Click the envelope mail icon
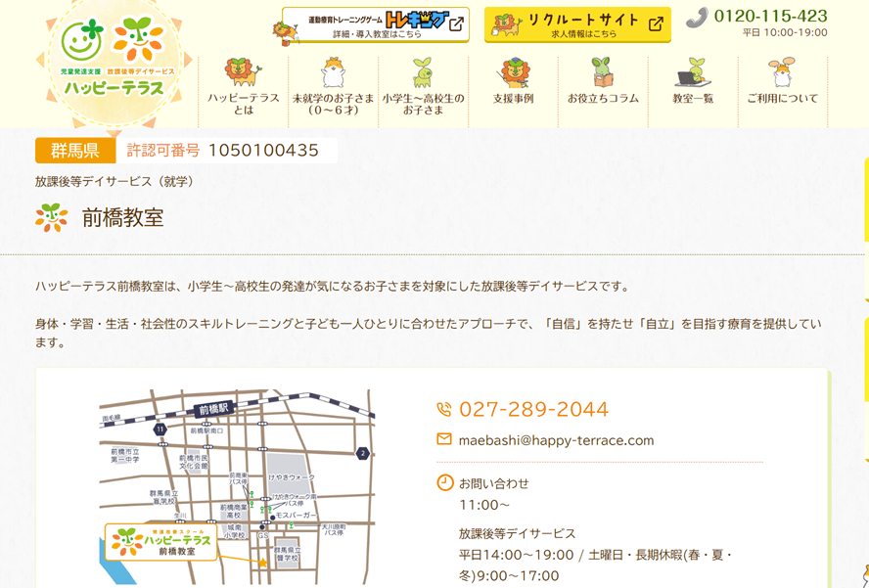Screen dimensions: 869x588 tap(444, 439)
